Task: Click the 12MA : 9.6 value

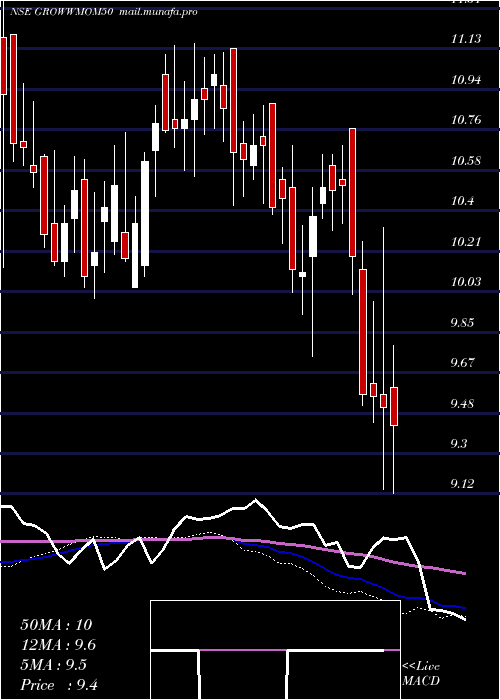Action: [58, 645]
